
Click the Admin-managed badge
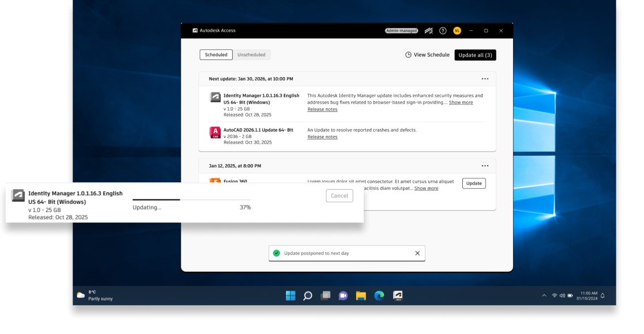pyautogui.click(x=402, y=31)
